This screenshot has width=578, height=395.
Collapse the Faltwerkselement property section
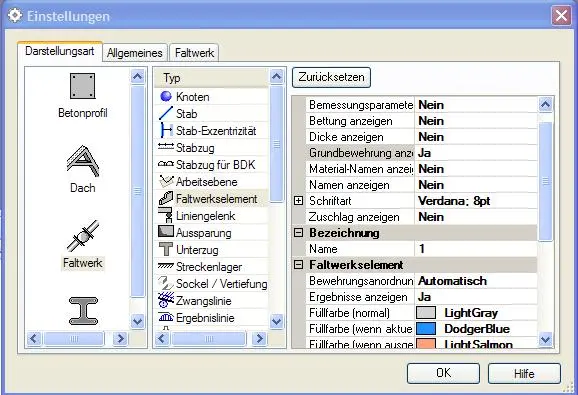299,265
